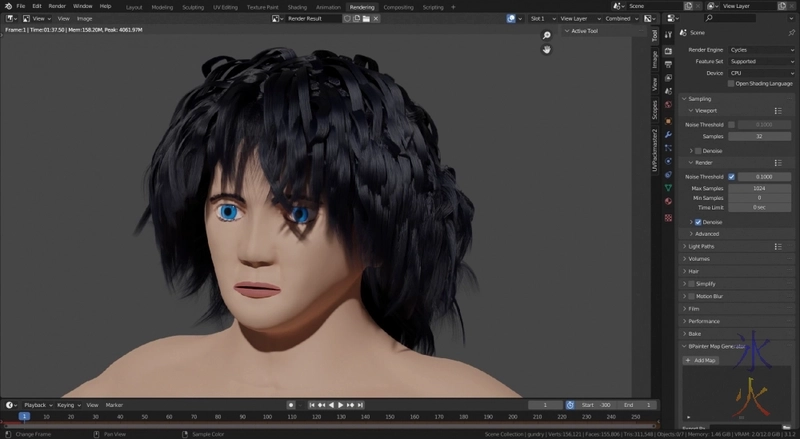The height and width of the screenshot is (439, 800).
Task: Open the Modifiers wrench tab icon
Action: [668, 135]
